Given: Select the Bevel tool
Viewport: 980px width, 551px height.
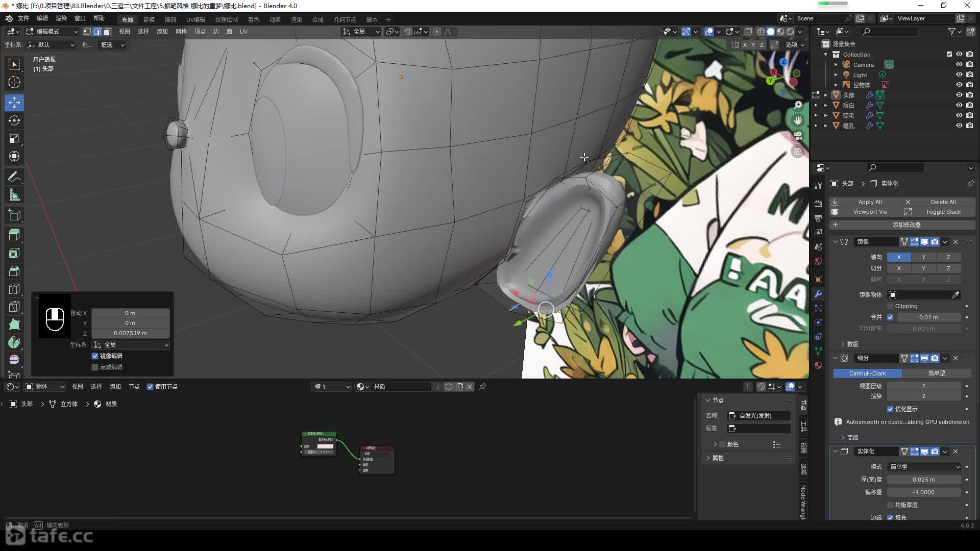Looking at the screenshot, I should pos(14,271).
